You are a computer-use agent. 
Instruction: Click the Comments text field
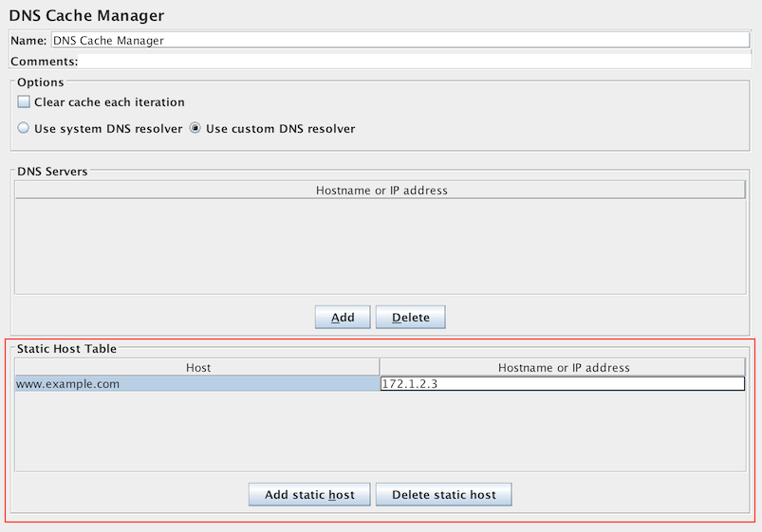click(418, 61)
